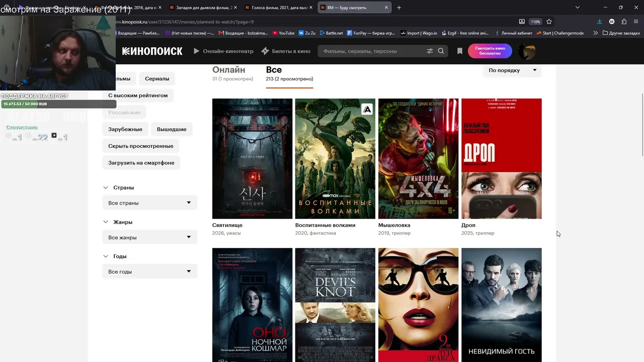The height and width of the screenshot is (362, 644).
Task: Open the Личный кабинет bookmark
Action: pyautogui.click(x=513, y=33)
